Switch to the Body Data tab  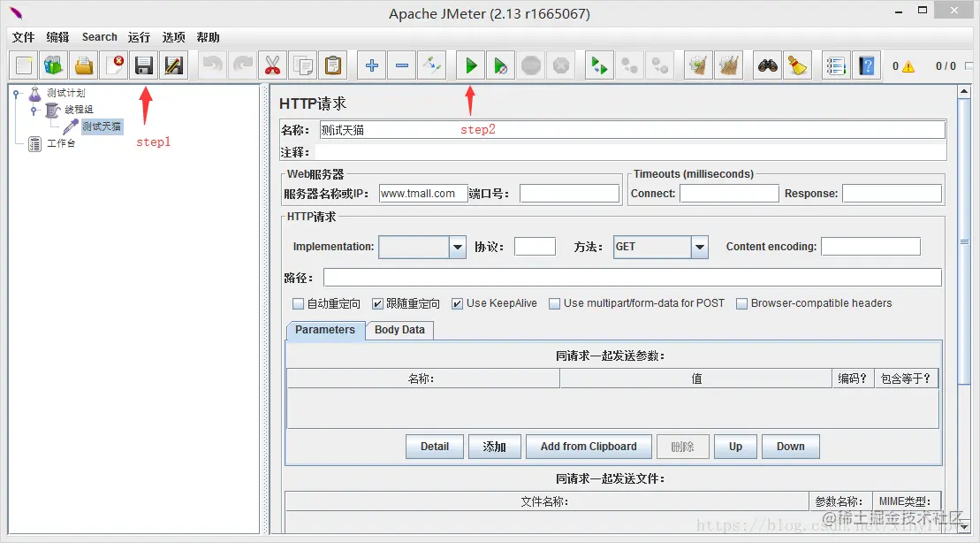pyautogui.click(x=399, y=330)
